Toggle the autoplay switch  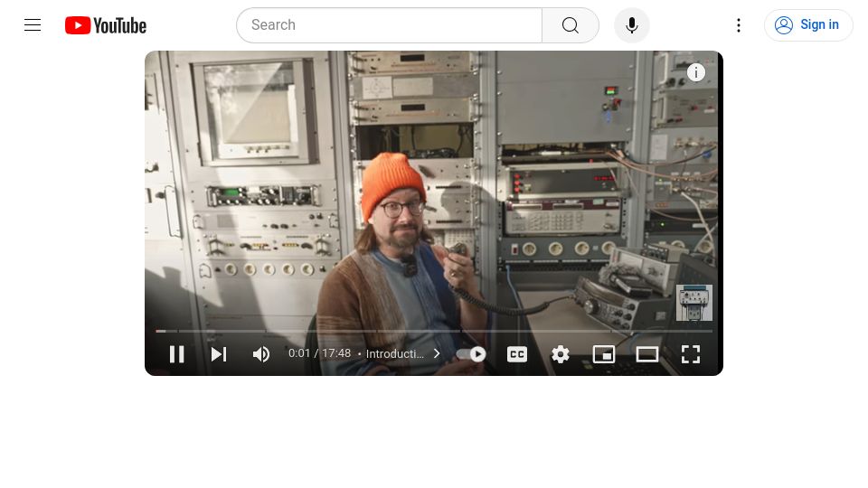(x=471, y=354)
